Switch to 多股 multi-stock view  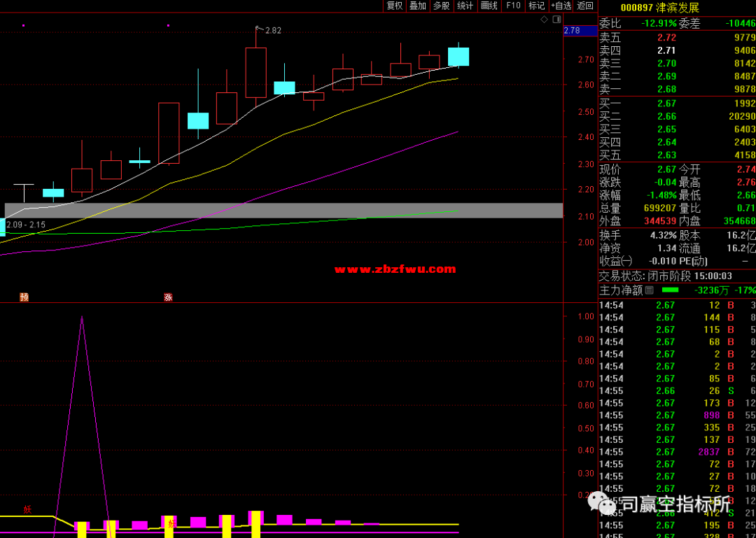pyautogui.click(x=441, y=6)
